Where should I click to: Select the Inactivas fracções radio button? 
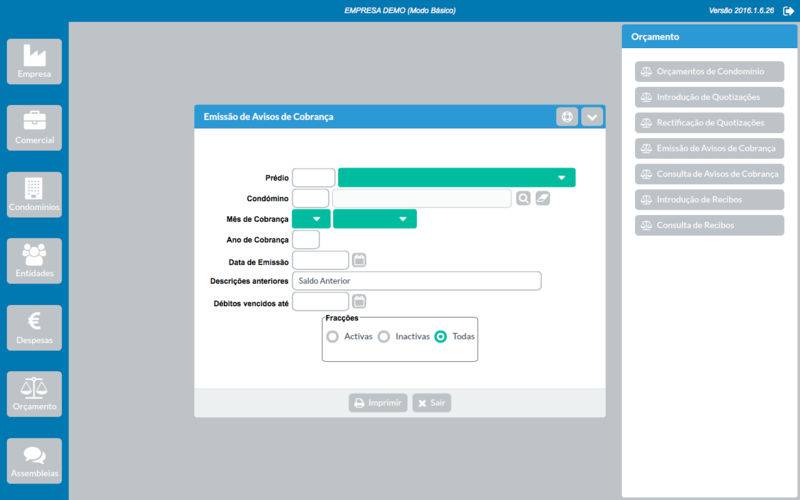(x=384, y=337)
